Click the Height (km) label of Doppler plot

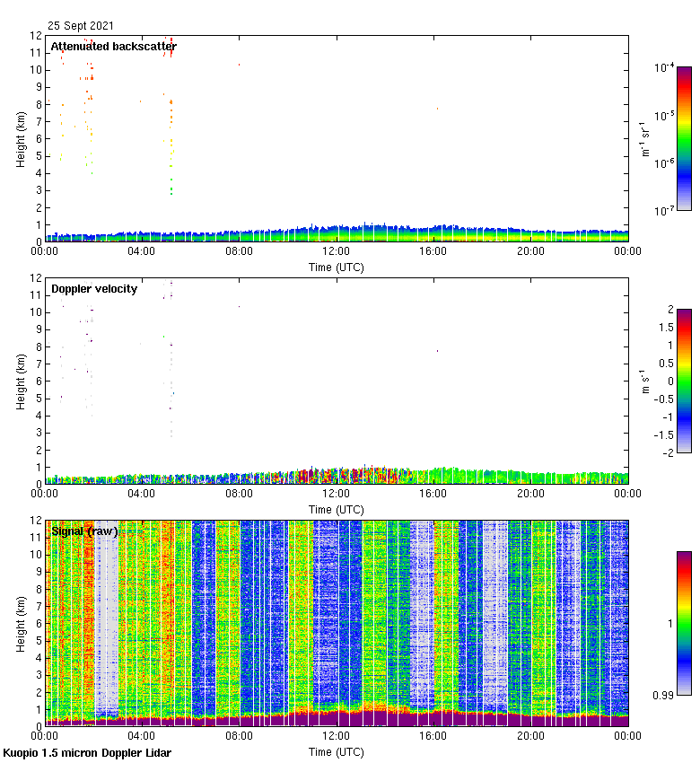pos(20,381)
